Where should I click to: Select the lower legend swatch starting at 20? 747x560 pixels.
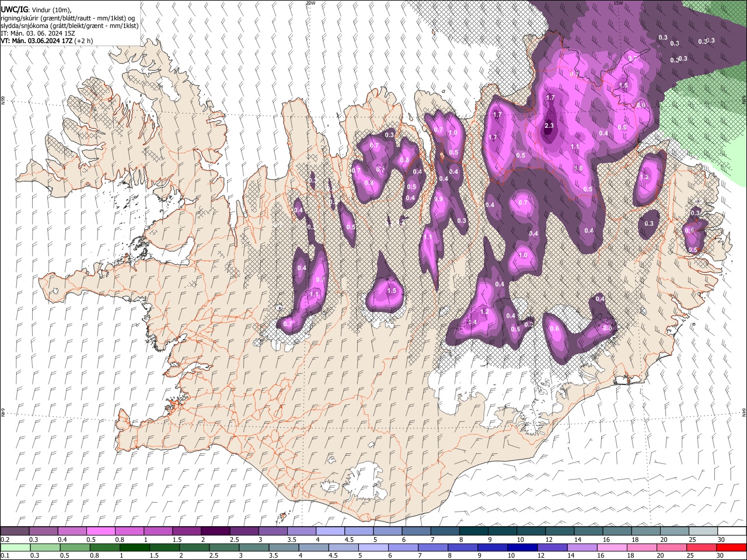672,547
